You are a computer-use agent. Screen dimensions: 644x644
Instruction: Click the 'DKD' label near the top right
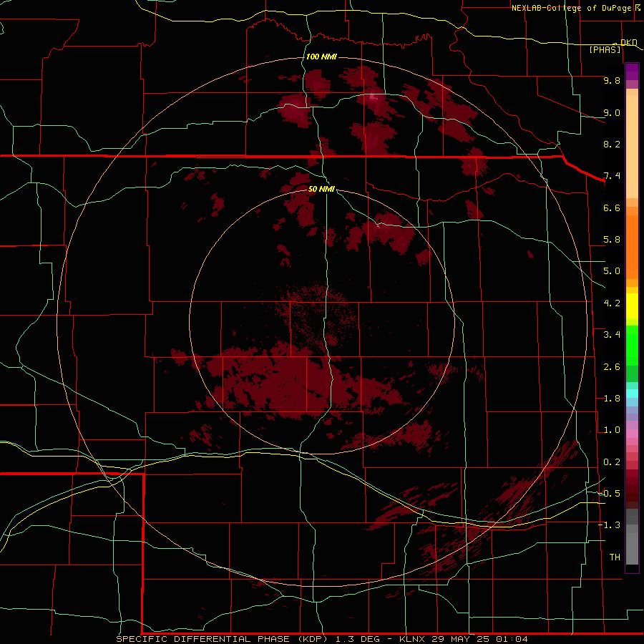629,42
